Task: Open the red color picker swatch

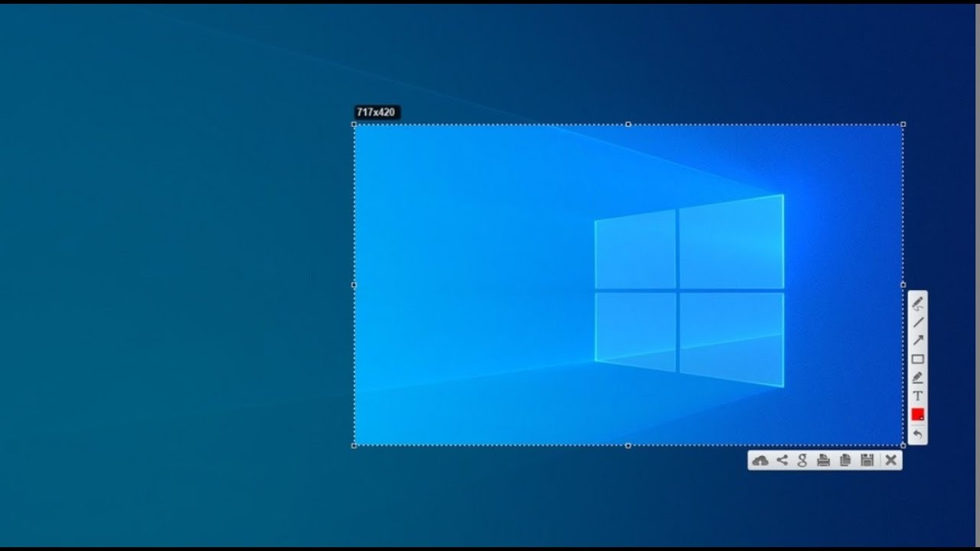Action: [x=917, y=414]
